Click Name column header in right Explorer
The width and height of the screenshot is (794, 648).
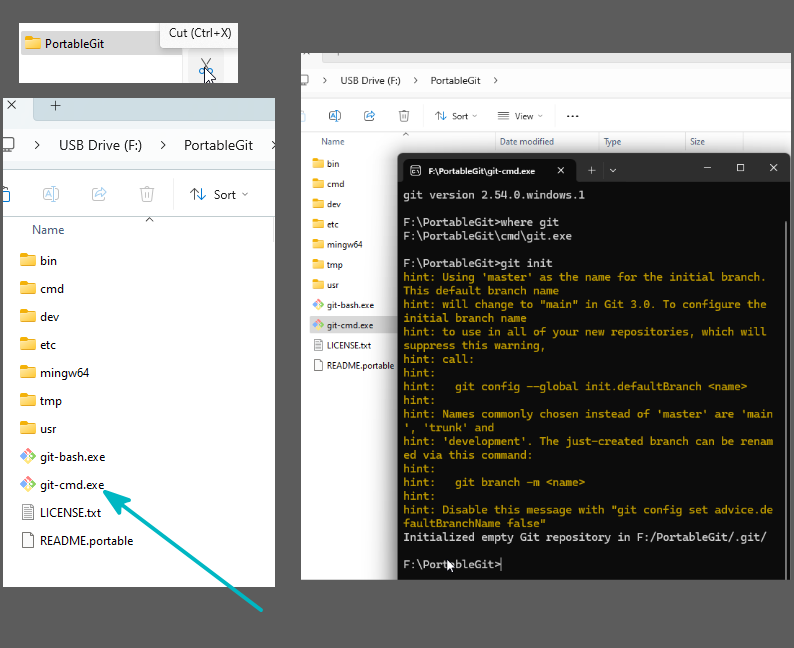[333, 142]
